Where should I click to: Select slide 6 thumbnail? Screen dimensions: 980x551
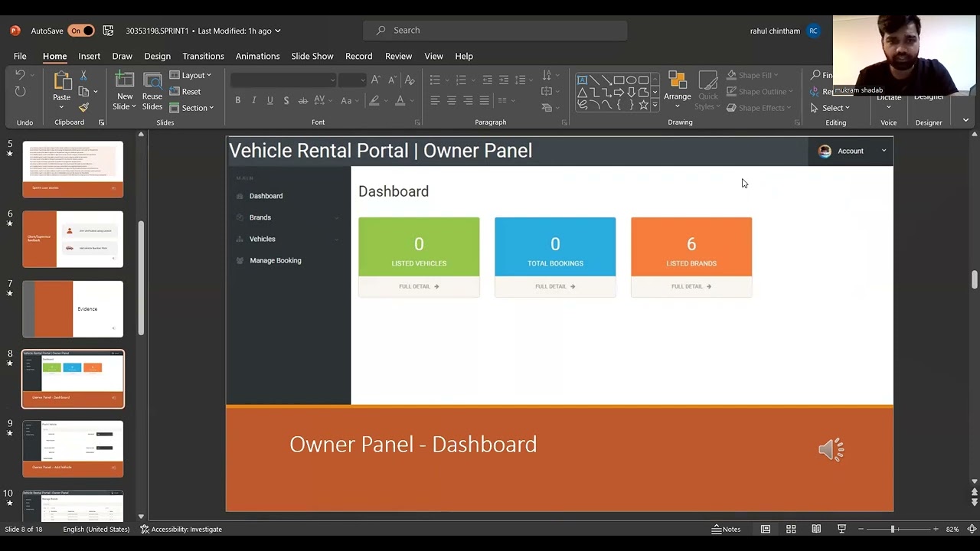tap(73, 240)
